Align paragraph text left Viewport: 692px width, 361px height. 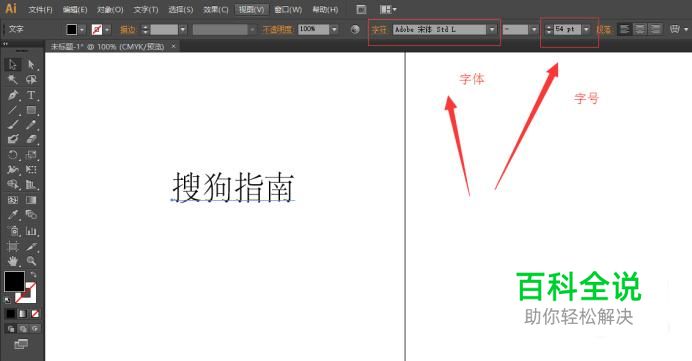pos(624,29)
